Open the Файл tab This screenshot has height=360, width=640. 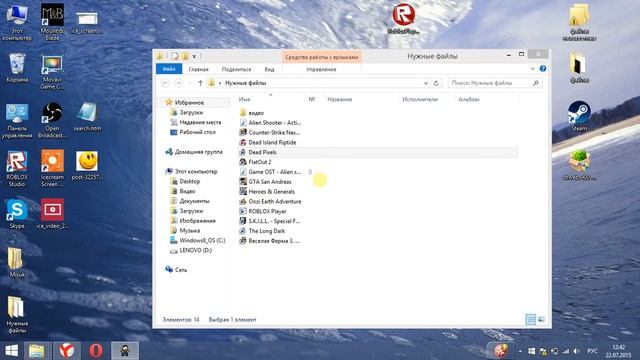pos(169,69)
